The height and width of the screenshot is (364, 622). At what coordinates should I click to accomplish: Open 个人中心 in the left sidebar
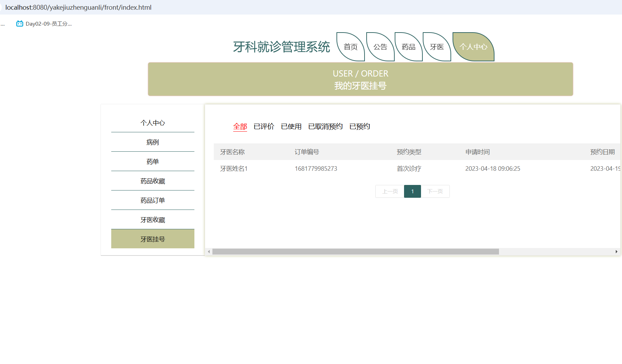(x=153, y=123)
